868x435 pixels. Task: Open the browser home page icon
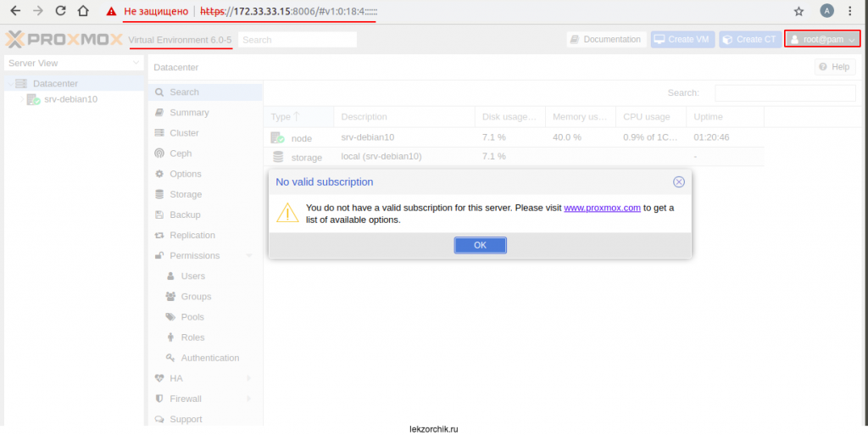pos(83,10)
